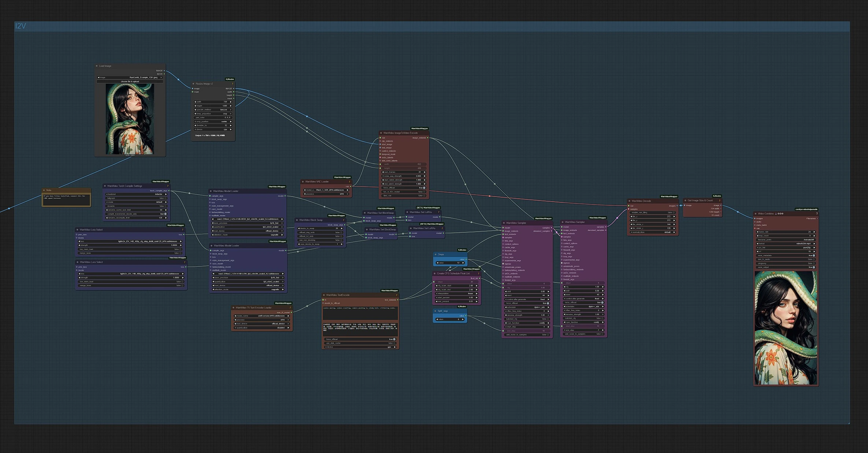The width and height of the screenshot is (868, 453).
Task: Click the I2V group title
Action: pyautogui.click(x=21, y=26)
